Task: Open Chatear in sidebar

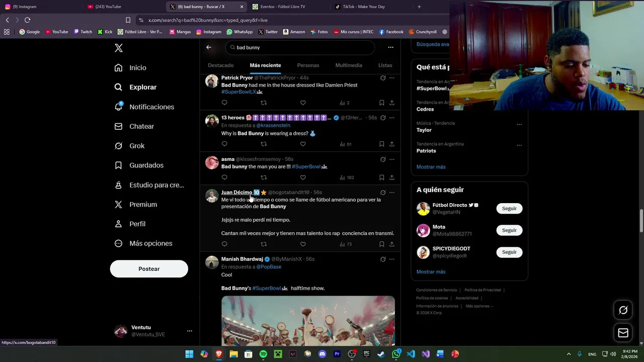Action: click(x=134, y=126)
